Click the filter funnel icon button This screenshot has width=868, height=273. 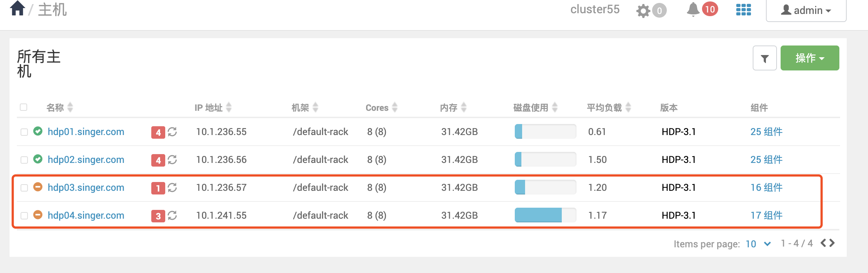(764, 58)
